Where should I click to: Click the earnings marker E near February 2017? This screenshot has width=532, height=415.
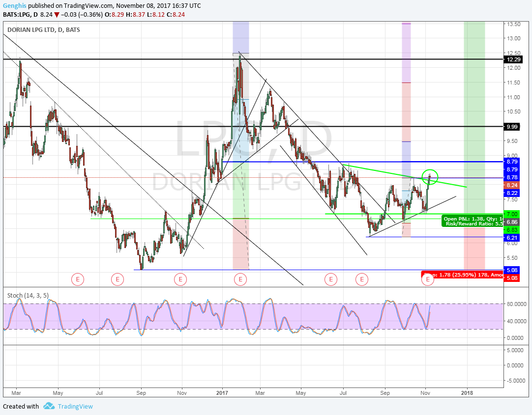[240, 279]
